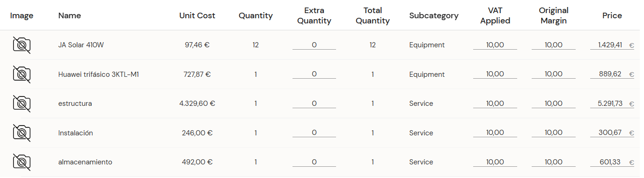Sort by Unit Cost column header
Viewport: 644px width, 178px height.
[x=197, y=15]
